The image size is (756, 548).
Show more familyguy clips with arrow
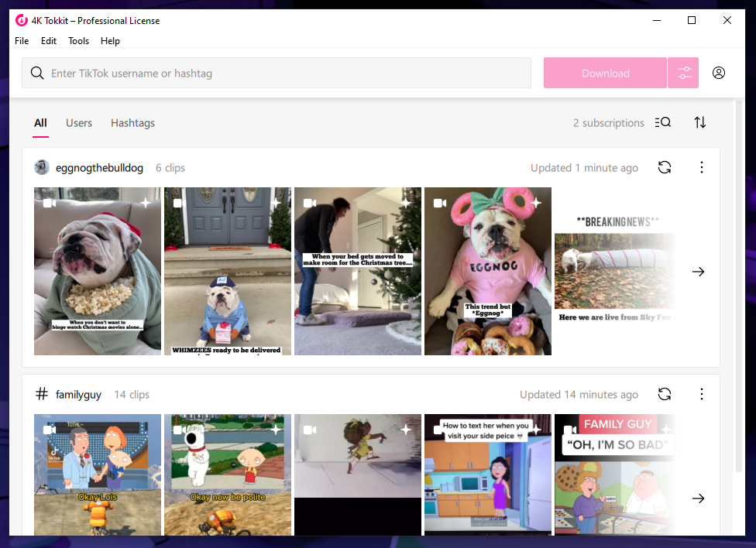698,498
